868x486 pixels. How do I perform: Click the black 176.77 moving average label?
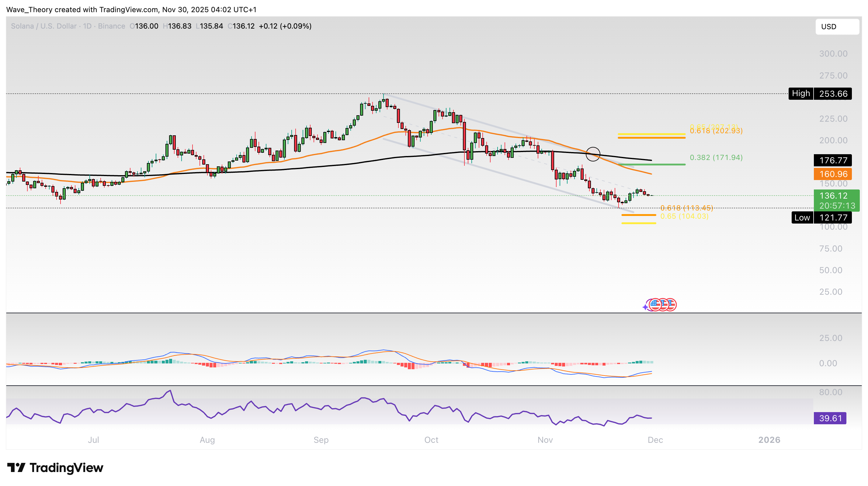(x=833, y=160)
